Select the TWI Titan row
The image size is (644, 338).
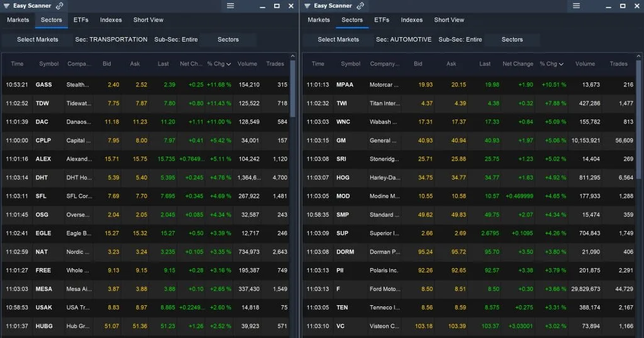coord(469,103)
